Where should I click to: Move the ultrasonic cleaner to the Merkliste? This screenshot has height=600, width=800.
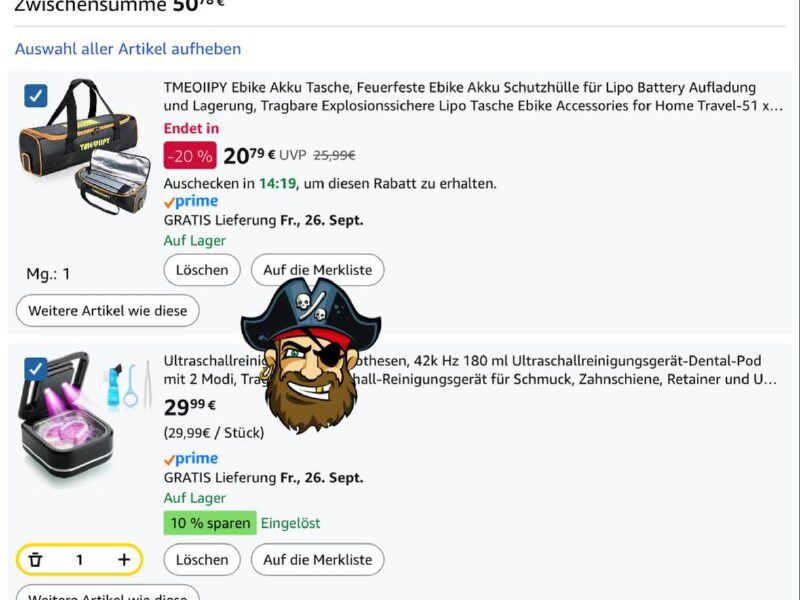coord(317,560)
